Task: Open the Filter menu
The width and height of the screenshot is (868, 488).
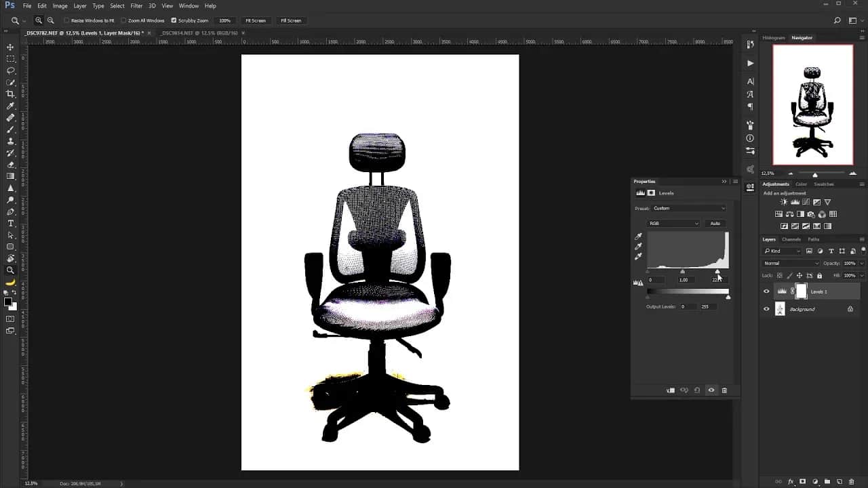Action: (136, 6)
